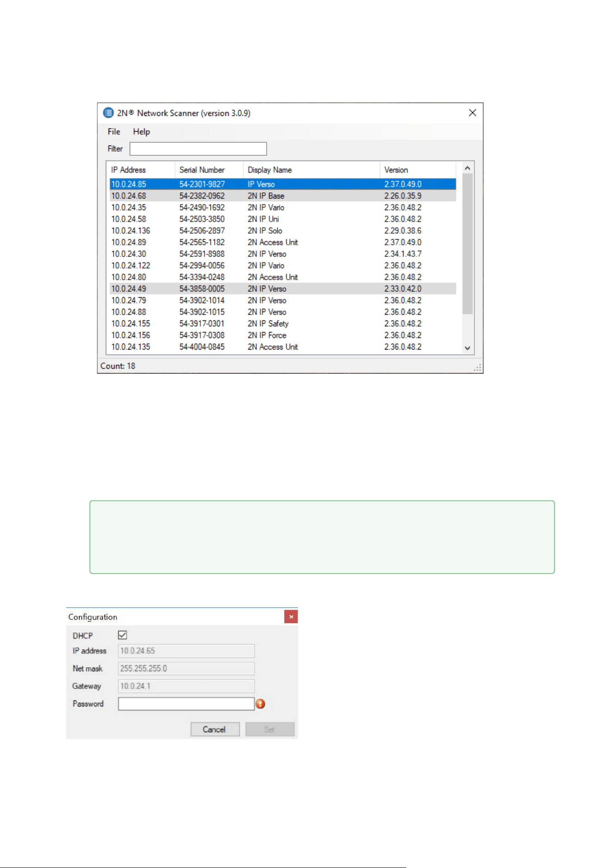Select the row 10.0.24.85

click(283, 184)
